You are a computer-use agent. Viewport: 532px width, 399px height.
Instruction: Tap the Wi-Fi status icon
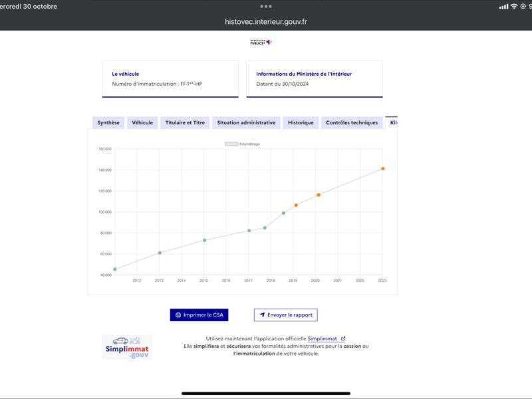pyautogui.click(x=514, y=6)
